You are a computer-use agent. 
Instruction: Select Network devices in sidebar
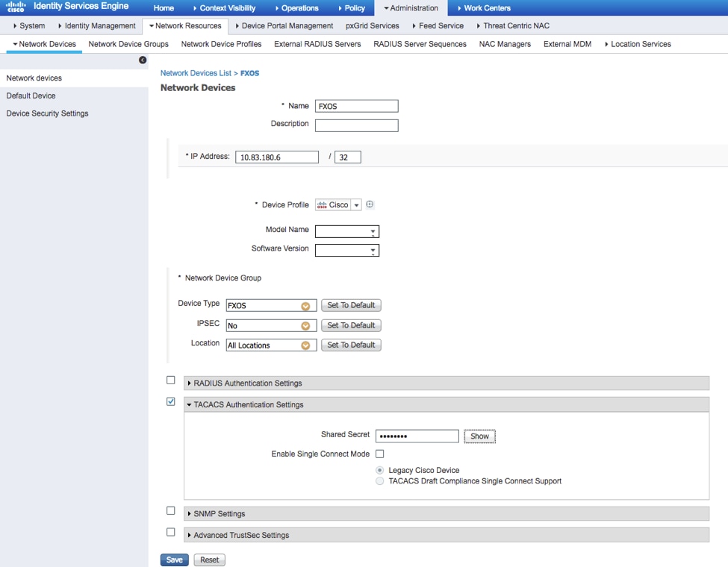coord(74,78)
